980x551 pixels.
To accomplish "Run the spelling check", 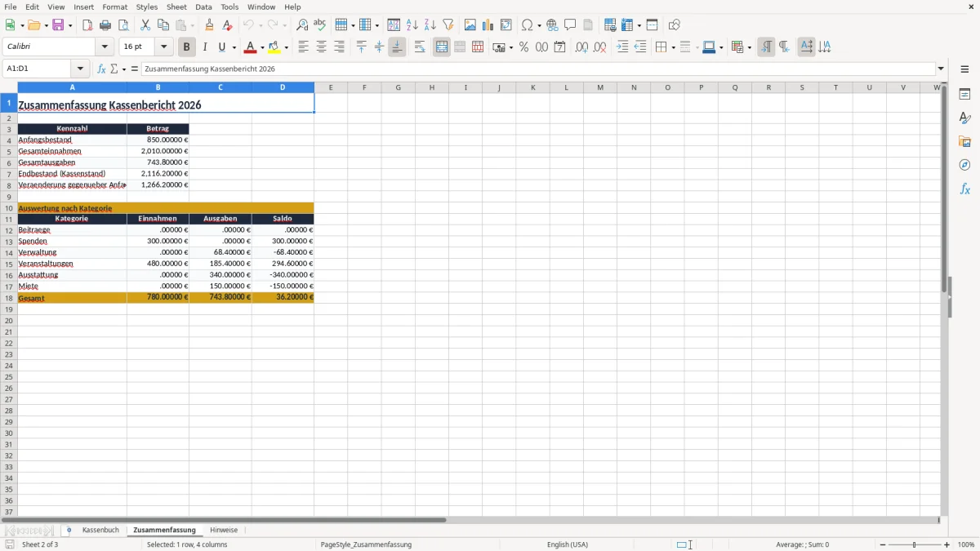I will click(320, 25).
